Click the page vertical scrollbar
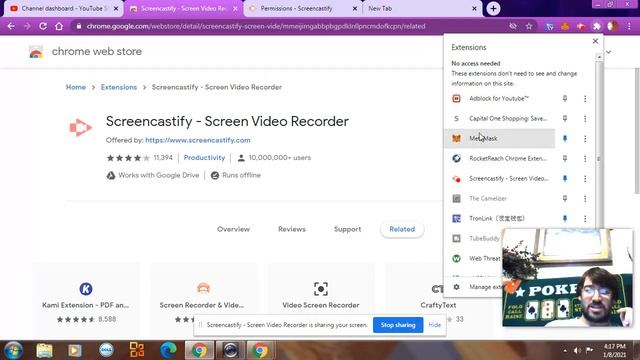Screen dimensions: 640x360 (x=637, y=131)
